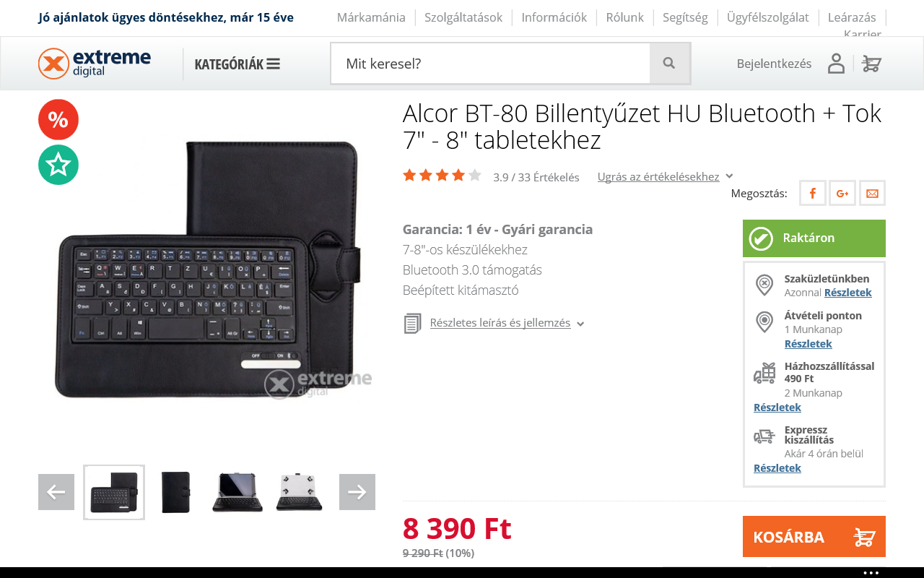Open Részletek link under Szaküzletünkben

click(847, 293)
